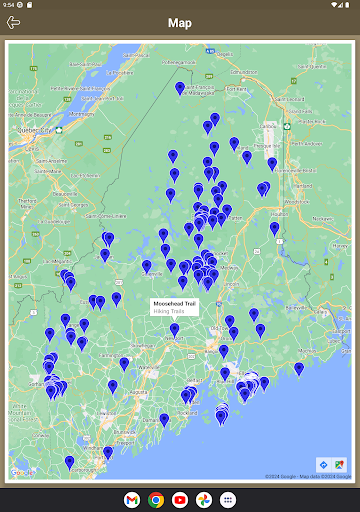Launch Google Photos from the dock

[x=204, y=500]
